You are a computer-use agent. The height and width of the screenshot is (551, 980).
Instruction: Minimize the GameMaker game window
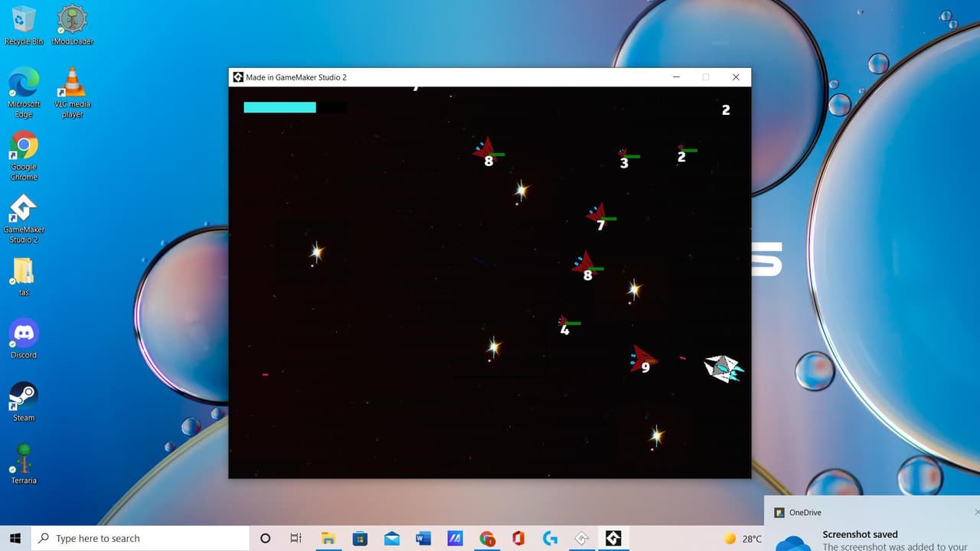(677, 77)
